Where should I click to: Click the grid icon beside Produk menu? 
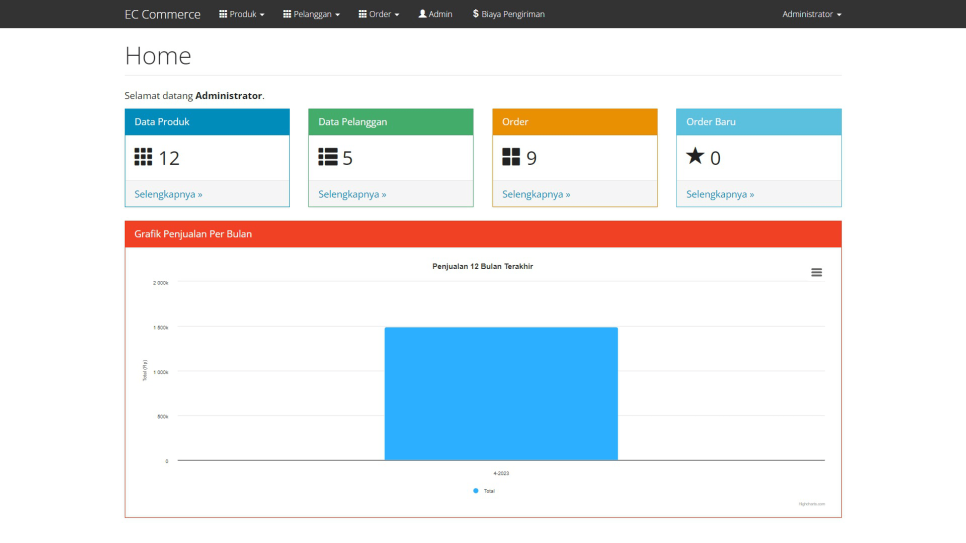(x=223, y=14)
